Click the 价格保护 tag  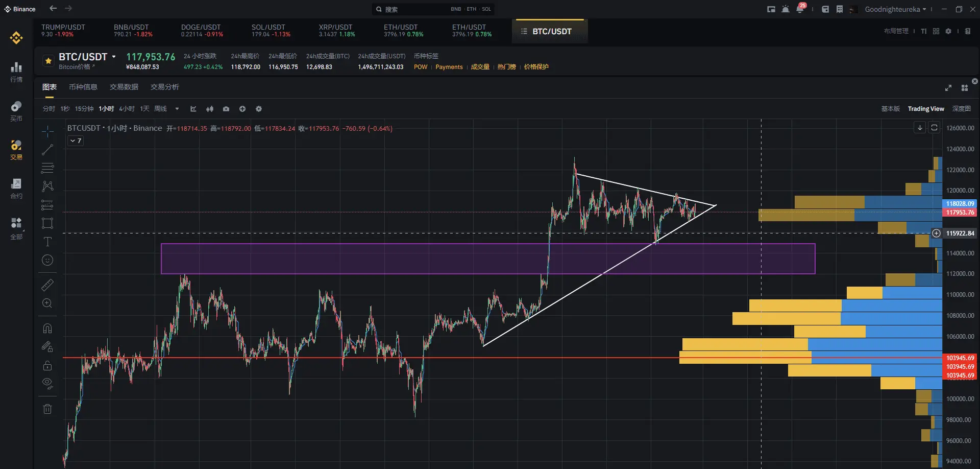point(536,67)
